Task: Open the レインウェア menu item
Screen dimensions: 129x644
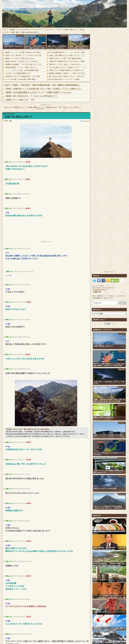Action: pos(37,30)
